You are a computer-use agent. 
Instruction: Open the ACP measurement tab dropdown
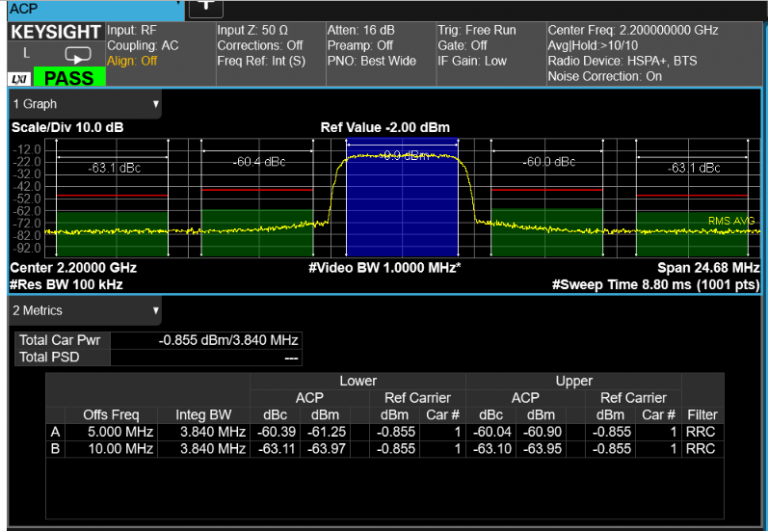pyautogui.click(x=176, y=6)
